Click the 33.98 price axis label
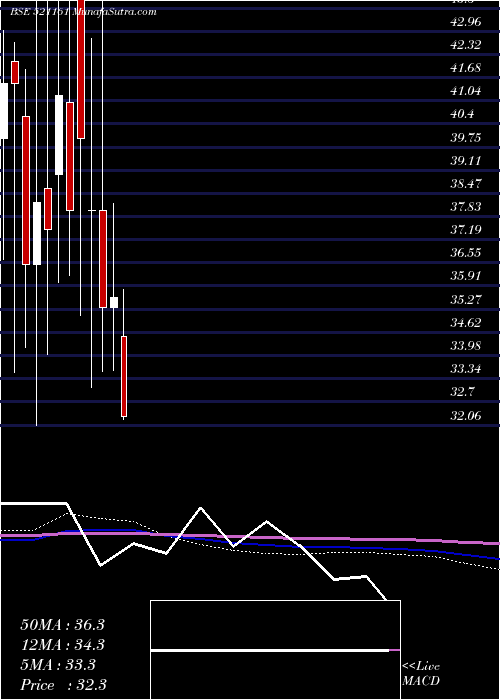The image size is (500, 700). (x=466, y=346)
